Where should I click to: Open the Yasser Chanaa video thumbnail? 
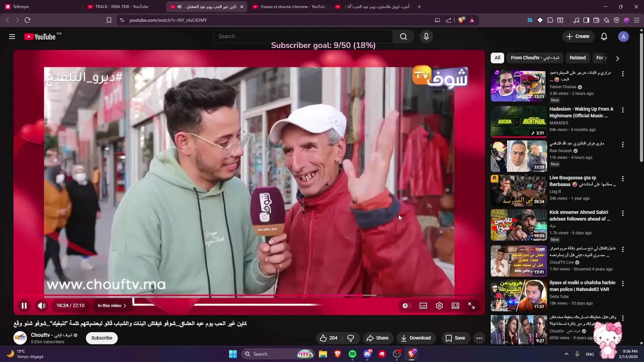(518, 86)
